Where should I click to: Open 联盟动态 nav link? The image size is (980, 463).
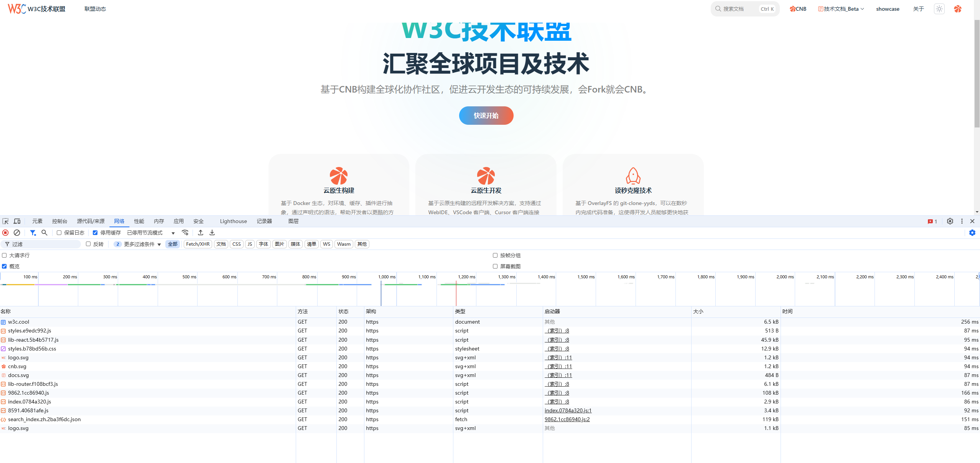coord(95,9)
